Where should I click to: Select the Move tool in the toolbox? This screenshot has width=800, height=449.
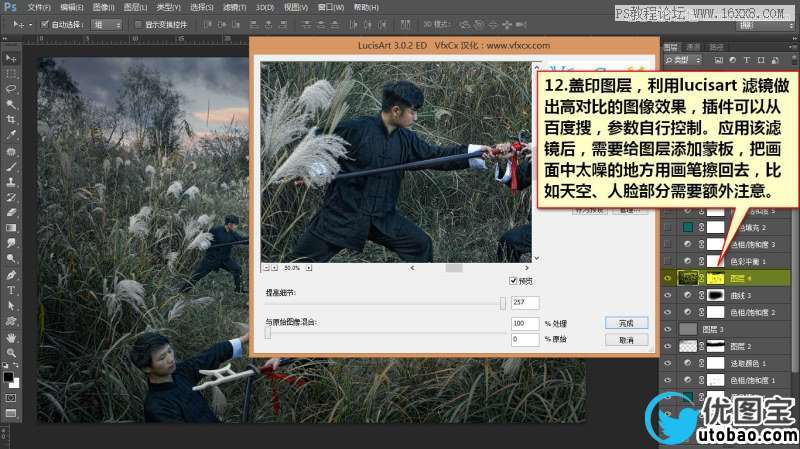[x=11, y=58]
